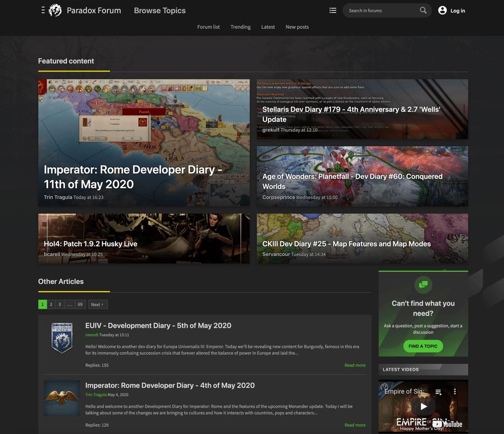Play the Empire of Sin video

coord(423,406)
